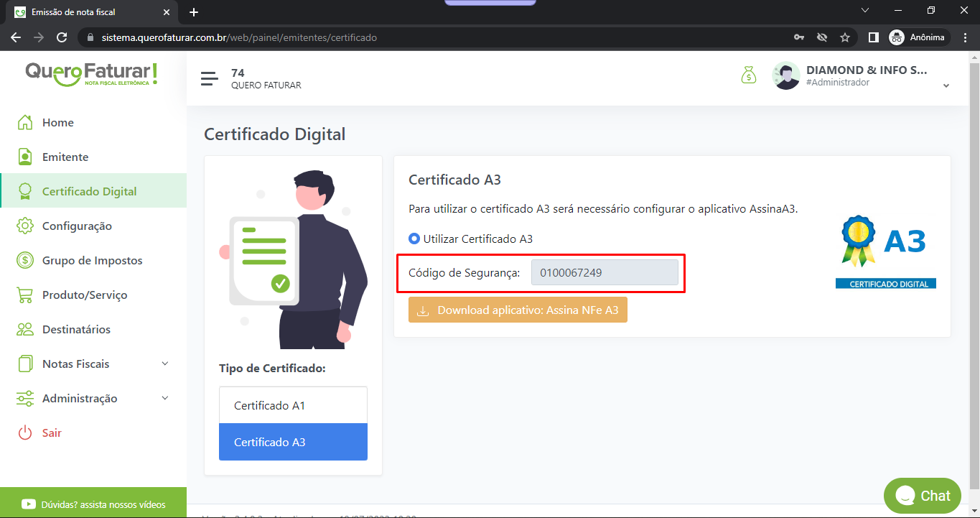
Task: Click the Configuração gear icon
Action: pyautogui.click(x=25, y=226)
